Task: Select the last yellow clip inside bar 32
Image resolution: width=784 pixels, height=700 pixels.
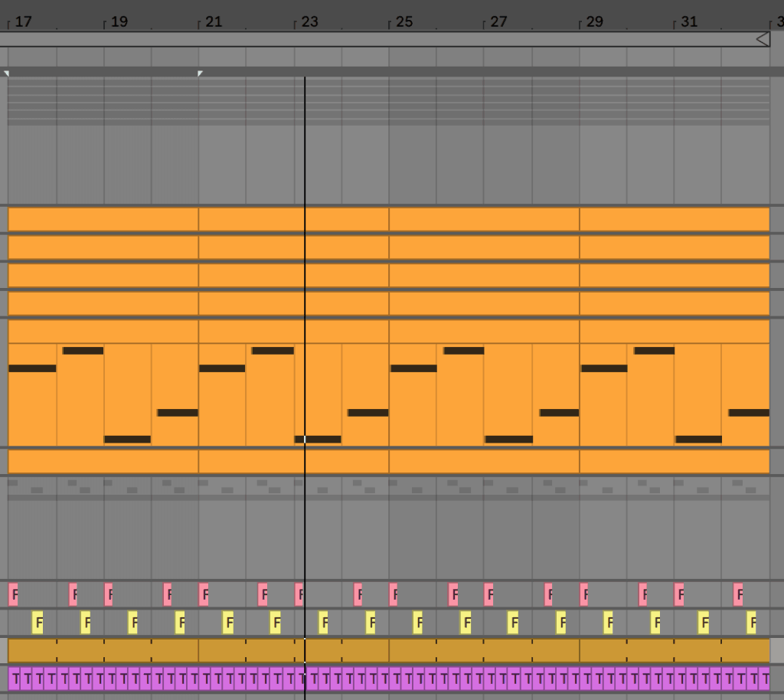Action: 751,623
